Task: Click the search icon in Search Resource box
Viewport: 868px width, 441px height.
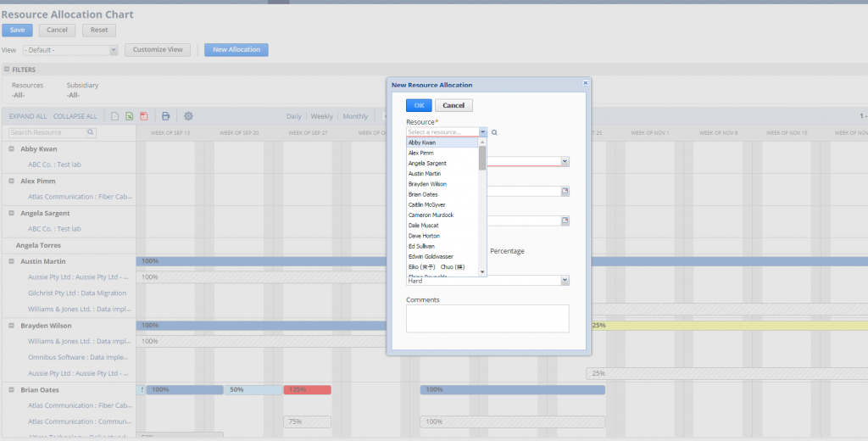Action: 91,132
